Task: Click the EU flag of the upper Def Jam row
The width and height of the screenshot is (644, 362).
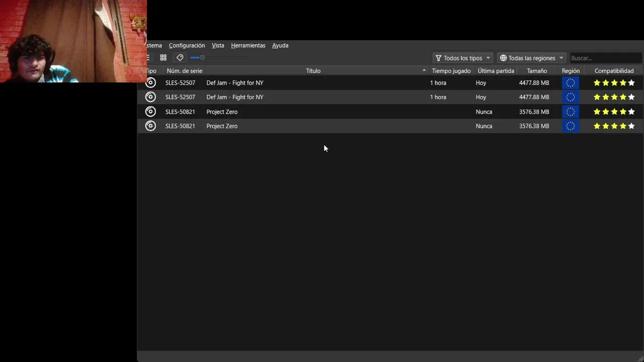Action: (571, 82)
